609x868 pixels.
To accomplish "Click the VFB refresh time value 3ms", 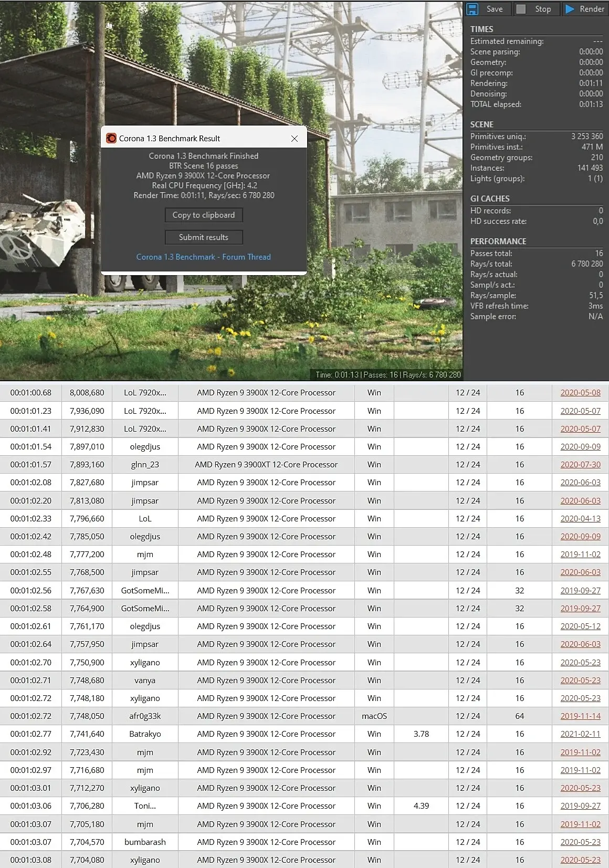I will (596, 306).
